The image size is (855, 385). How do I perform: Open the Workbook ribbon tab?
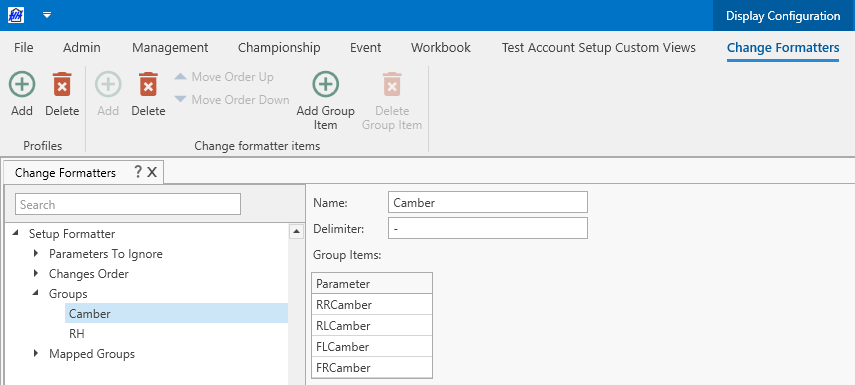[x=441, y=47]
